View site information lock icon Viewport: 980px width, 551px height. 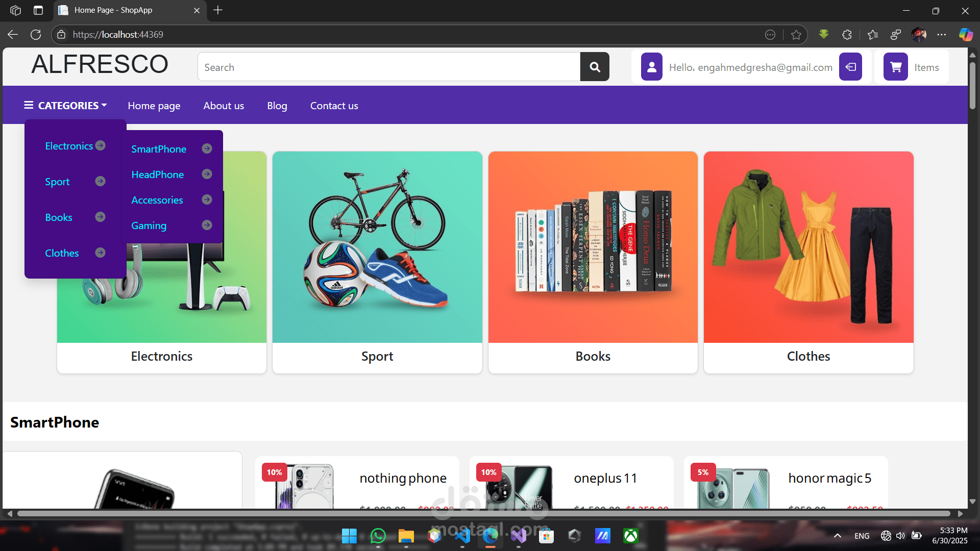click(x=61, y=35)
